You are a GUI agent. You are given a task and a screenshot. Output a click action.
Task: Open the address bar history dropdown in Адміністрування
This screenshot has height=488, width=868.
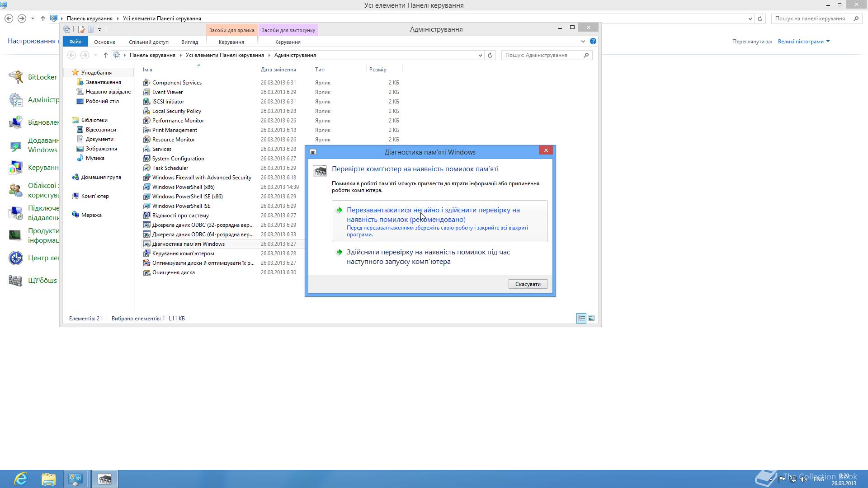[x=480, y=55]
